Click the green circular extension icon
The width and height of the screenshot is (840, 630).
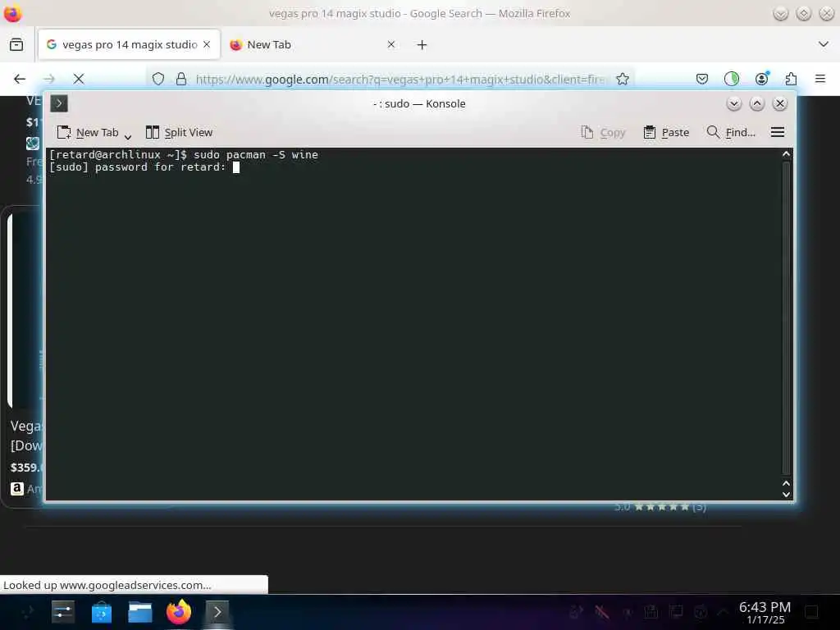[x=731, y=80]
